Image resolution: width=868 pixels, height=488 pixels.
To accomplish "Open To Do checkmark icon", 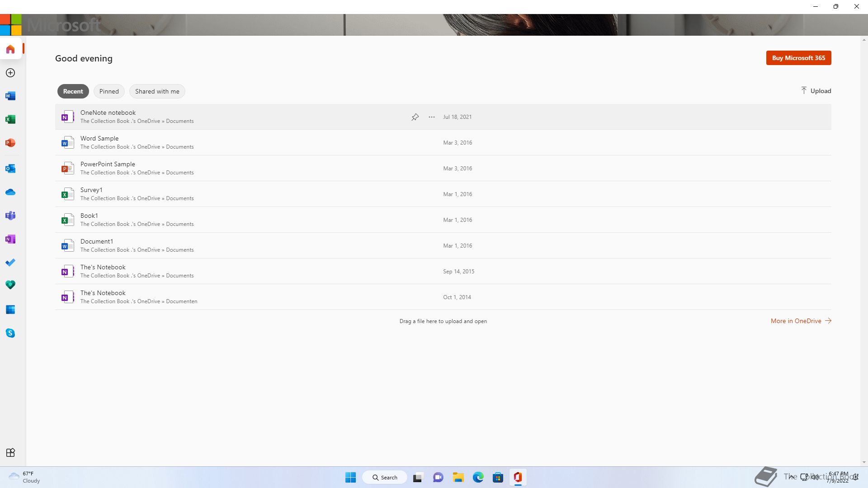I will pos(10,263).
